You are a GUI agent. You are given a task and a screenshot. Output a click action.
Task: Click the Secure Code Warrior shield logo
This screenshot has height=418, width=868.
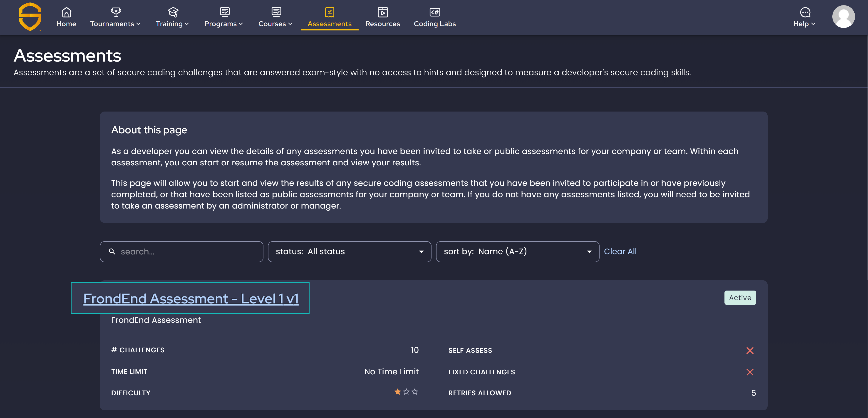click(30, 17)
